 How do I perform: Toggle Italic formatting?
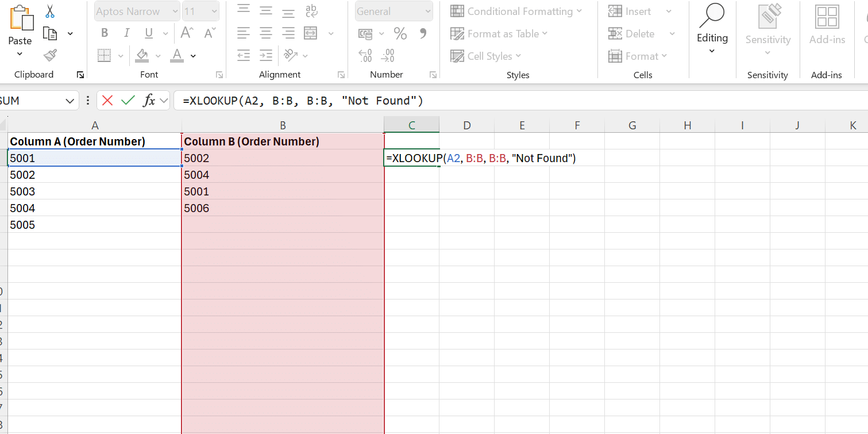(127, 33)
